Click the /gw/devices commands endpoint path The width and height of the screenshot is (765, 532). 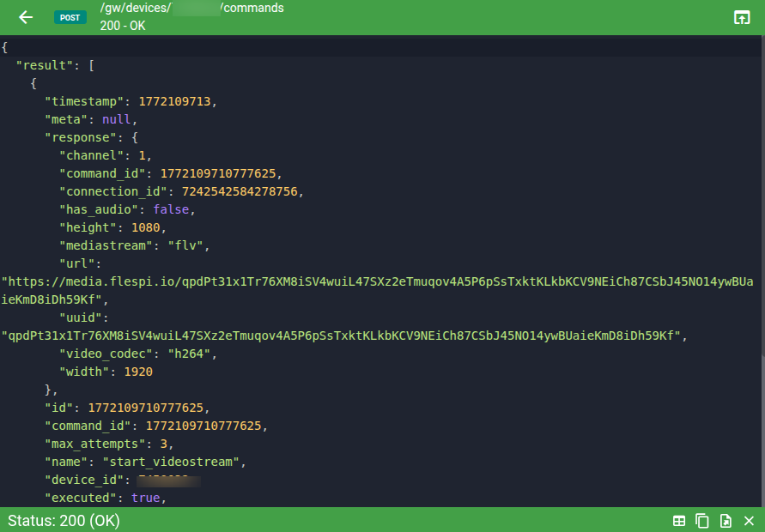pyautogui.click(x=191, y=9)
